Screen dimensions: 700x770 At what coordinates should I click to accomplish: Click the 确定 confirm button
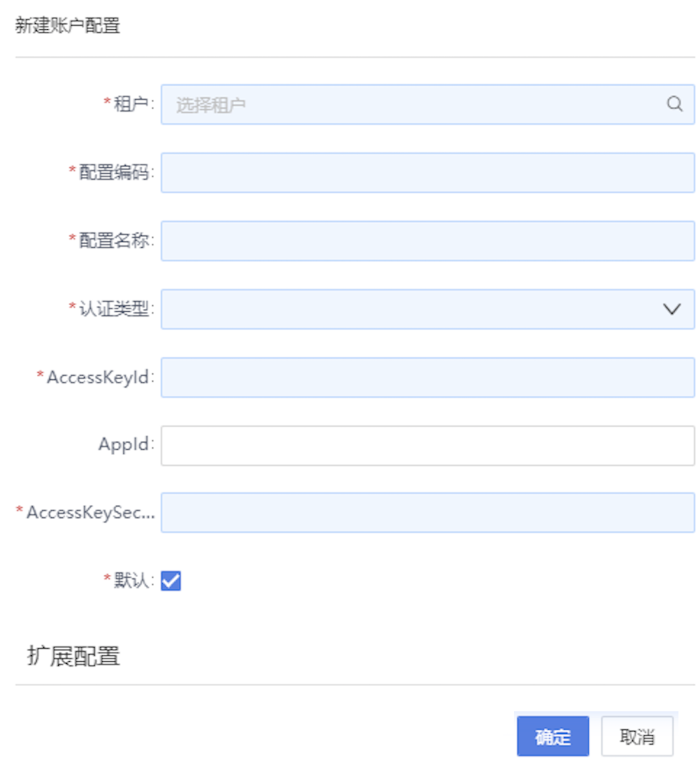552,736
